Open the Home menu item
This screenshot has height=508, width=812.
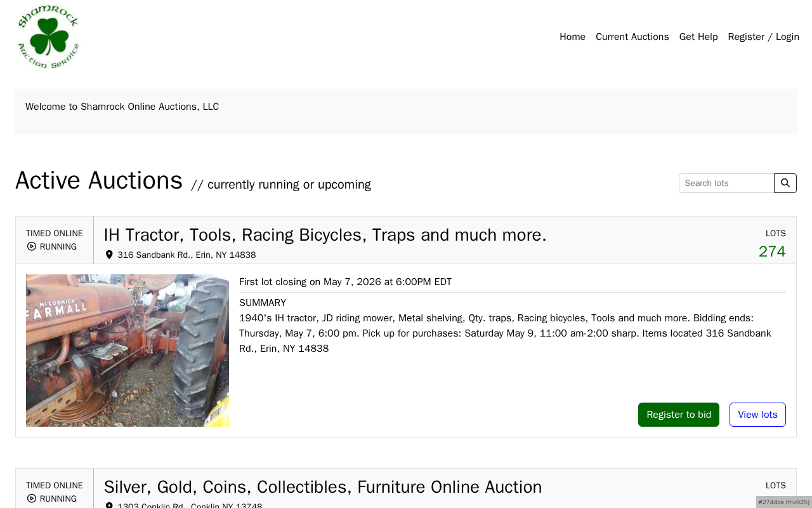[572, 37]
